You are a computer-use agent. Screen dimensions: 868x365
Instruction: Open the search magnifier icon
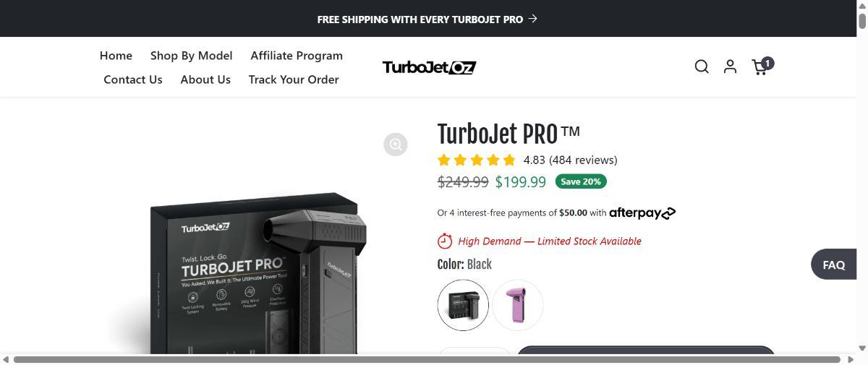(701, 66)
